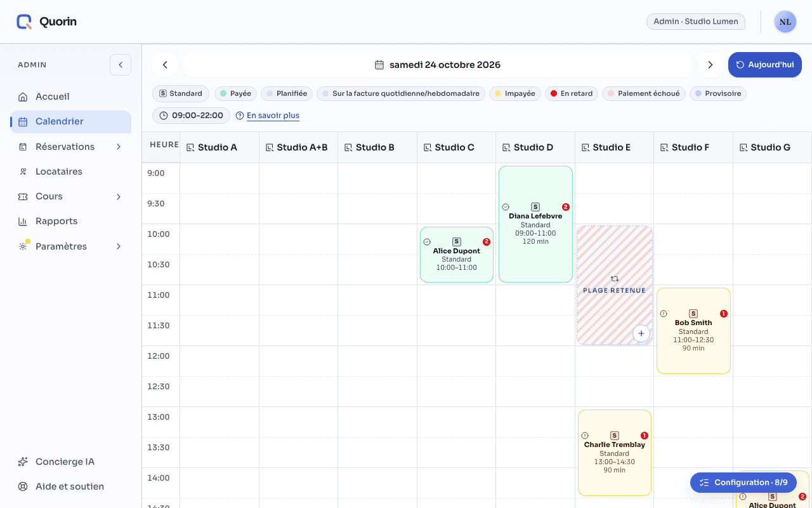Open Aide et soutien
Image resolution: width=812 pixels, height=508 pixels.
tap(70, 486)
